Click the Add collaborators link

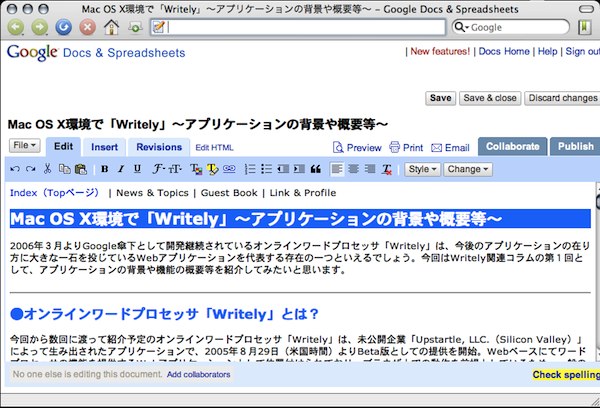pos(199,374)
